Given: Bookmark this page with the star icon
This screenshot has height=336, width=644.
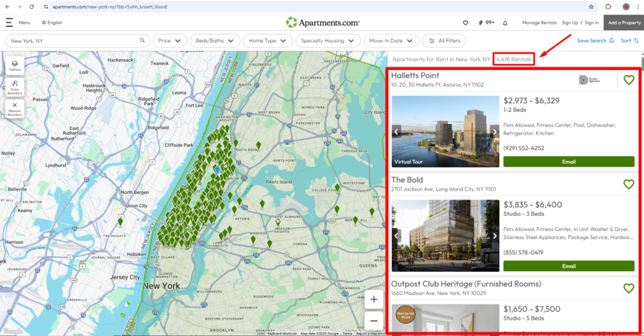Looking at the screenshot, I should [x=591, y=6].
